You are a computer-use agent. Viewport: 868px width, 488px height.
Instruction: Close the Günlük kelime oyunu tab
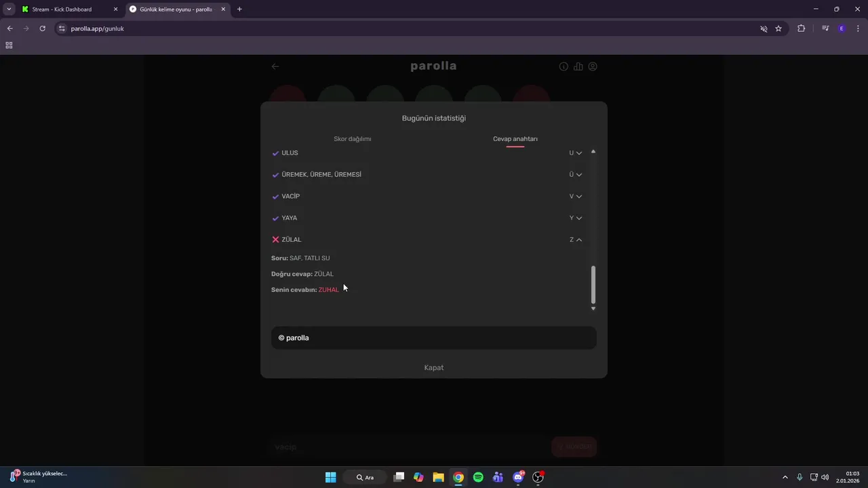pos(224,9)
